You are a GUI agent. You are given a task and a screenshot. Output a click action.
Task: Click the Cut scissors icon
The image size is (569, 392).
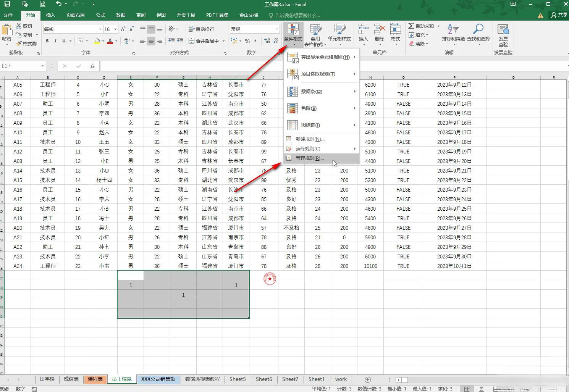tap(19, 26)
